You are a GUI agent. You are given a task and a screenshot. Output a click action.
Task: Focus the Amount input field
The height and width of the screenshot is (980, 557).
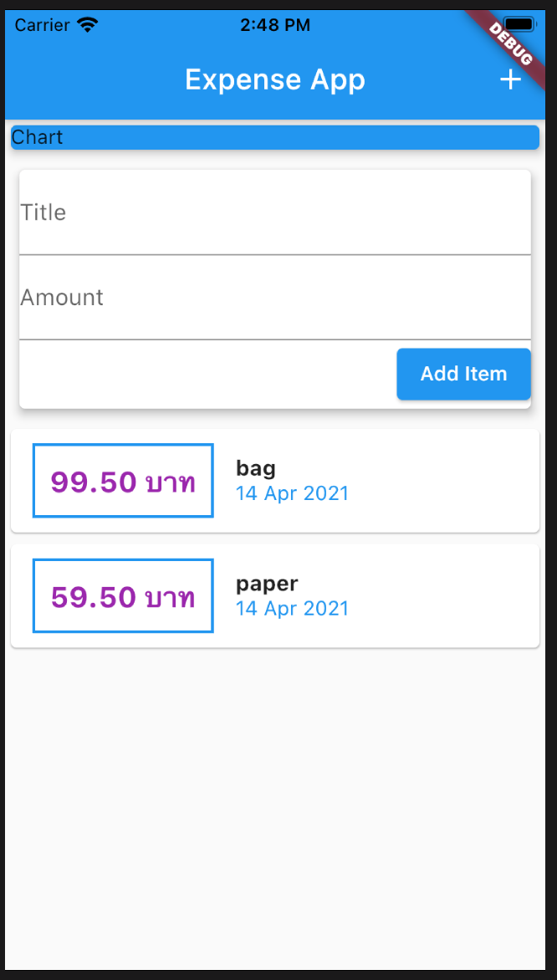click(274, 299)
